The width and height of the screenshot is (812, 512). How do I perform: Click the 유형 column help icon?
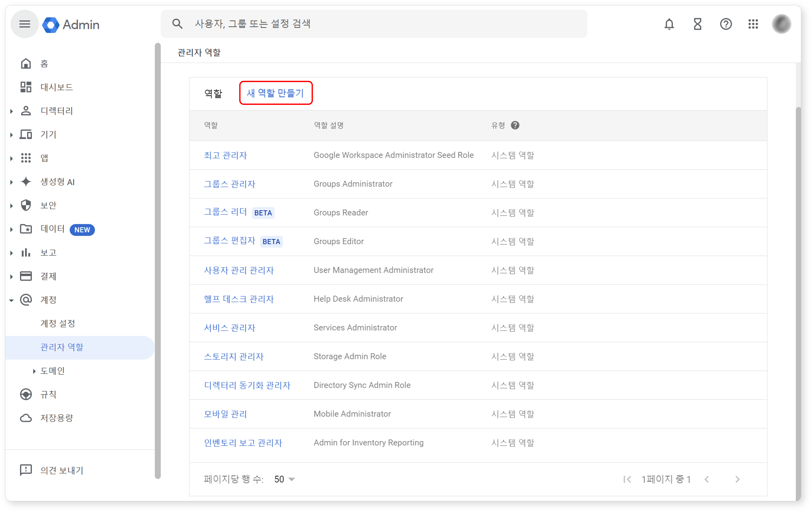click(x=515, y=125)
